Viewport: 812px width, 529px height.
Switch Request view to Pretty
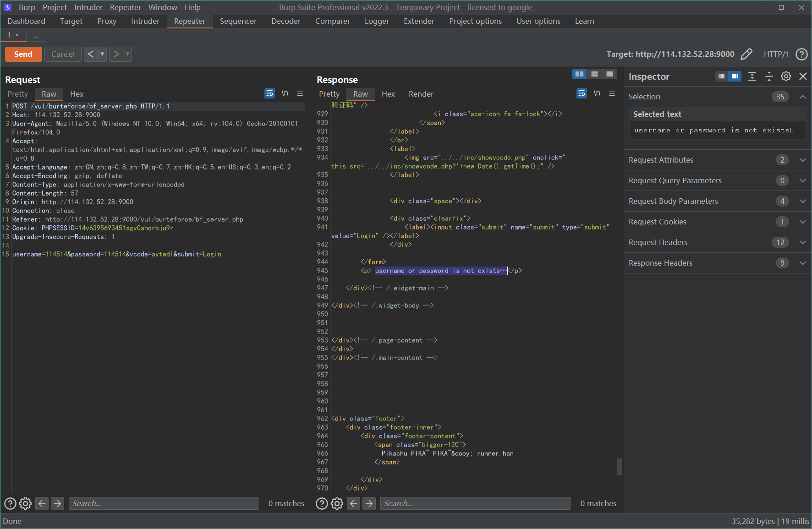(x=18, y=94)
